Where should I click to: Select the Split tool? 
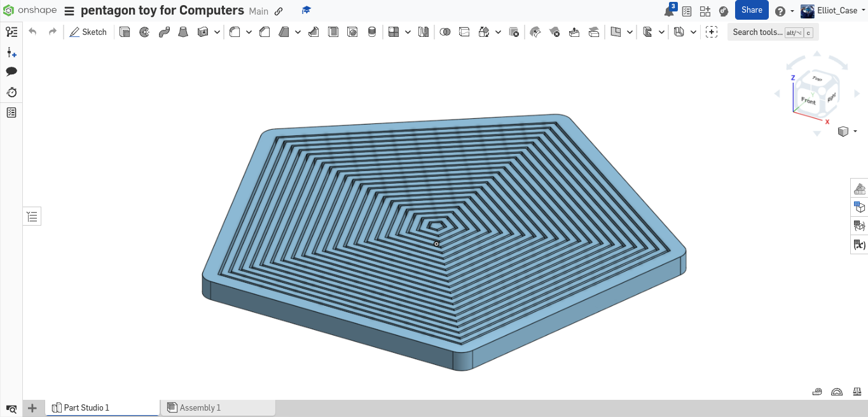[464, 32]
